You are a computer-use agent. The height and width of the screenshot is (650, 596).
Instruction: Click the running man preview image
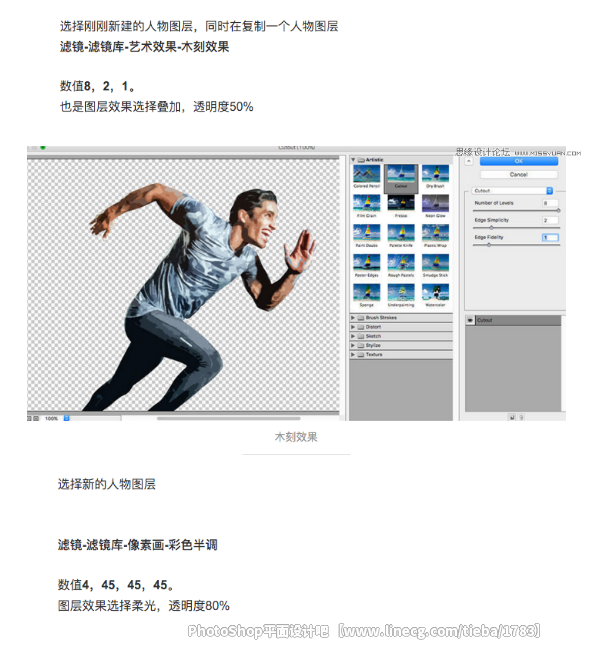coord(183,284)
